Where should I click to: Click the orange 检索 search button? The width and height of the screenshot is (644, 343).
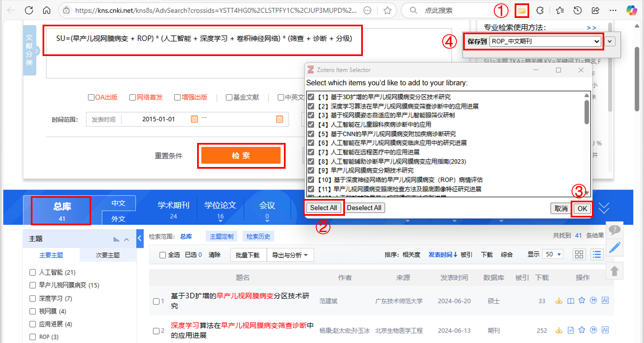click(241, 155)
